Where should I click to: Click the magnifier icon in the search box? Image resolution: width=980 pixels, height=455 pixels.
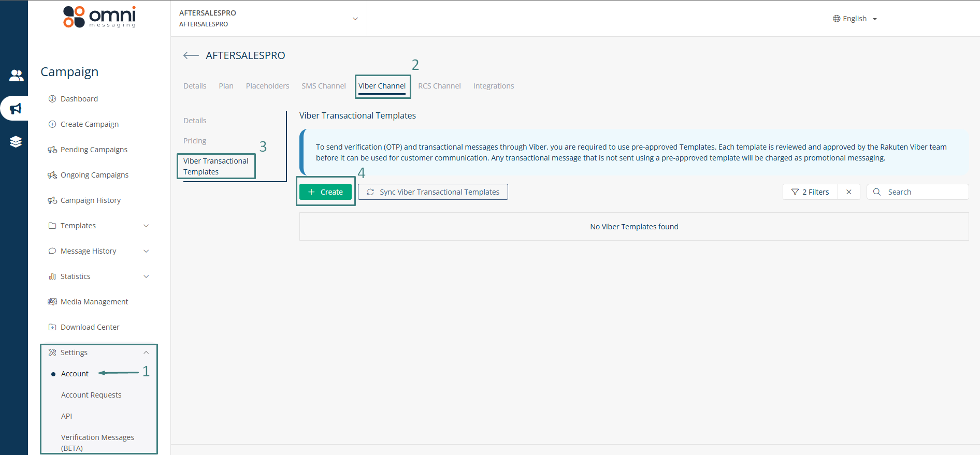tap(877, 192)
